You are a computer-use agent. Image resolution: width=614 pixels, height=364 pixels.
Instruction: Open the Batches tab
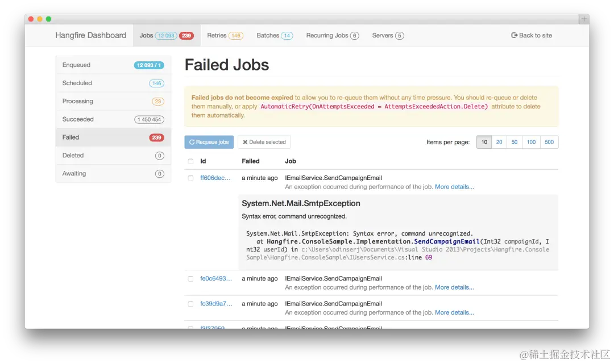(x=275, y=35)
